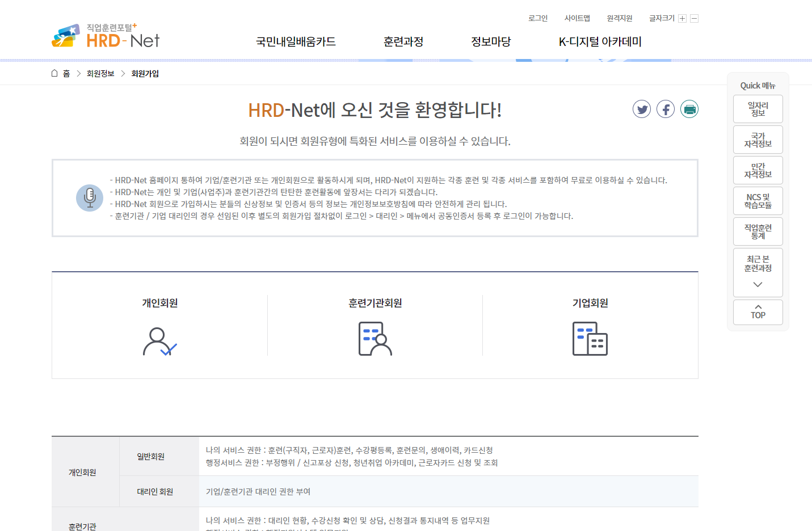Select the 훈련기관회원 document icon

click(375, 339)
